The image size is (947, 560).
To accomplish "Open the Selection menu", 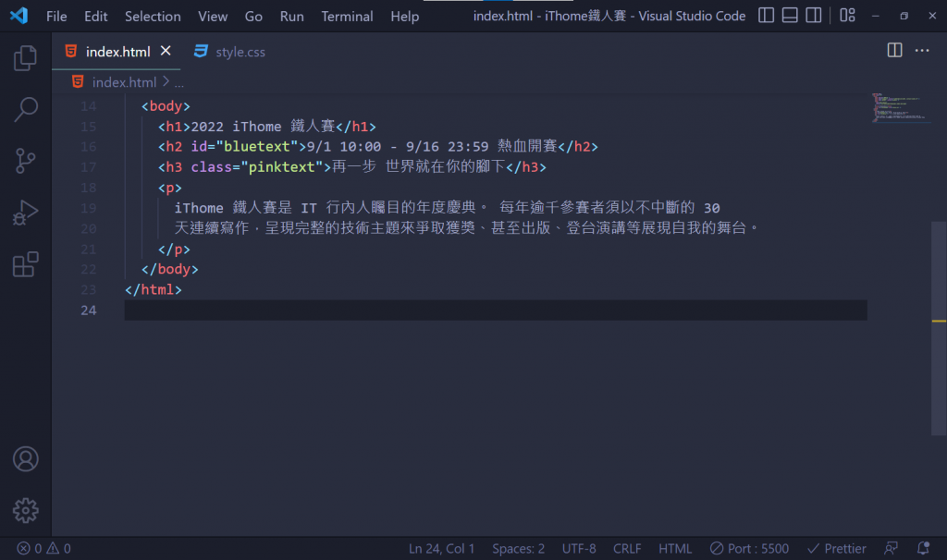I will pos(153,17).
